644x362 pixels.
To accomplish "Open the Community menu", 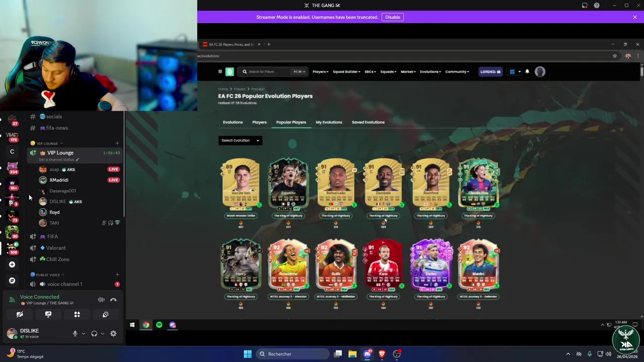I will tap(457, 72).
